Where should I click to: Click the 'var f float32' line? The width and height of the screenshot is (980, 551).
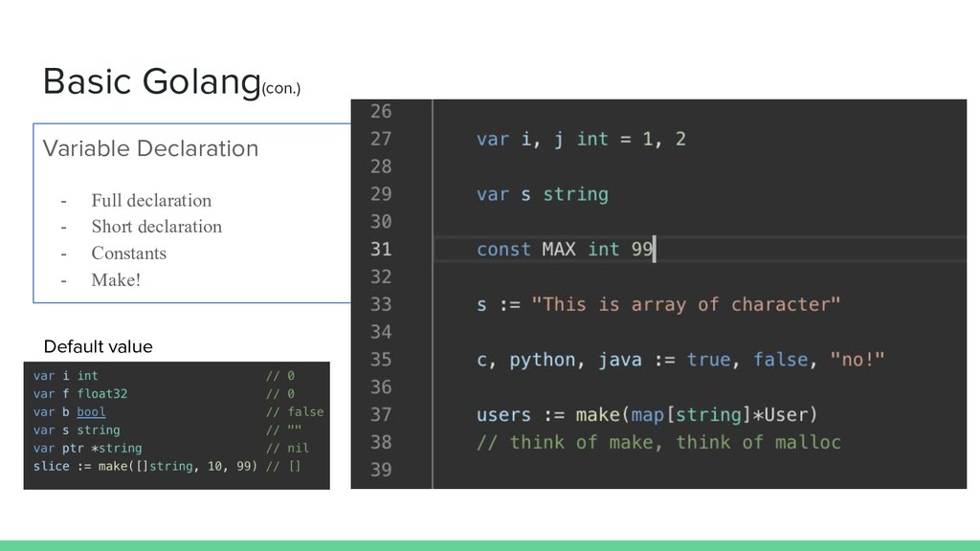[x=80, y=393]
